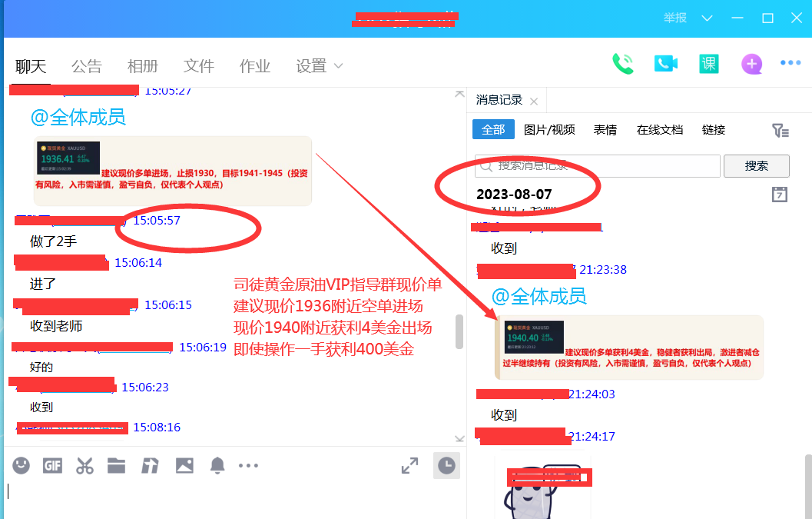
Task: Click the timestamp 15:08:16
Action: pyautogui.click(x=157, y=428)
